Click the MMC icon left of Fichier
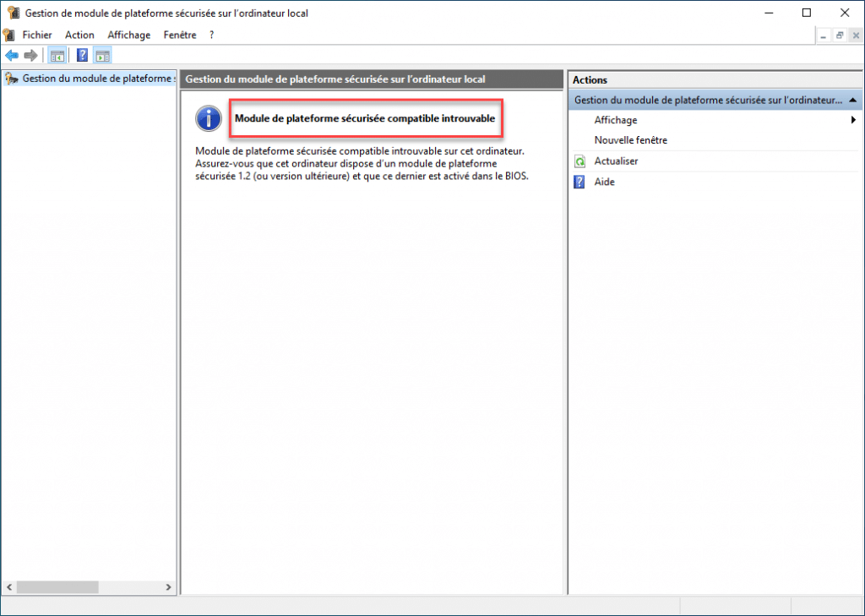865x616 pixels. (9, 35)
